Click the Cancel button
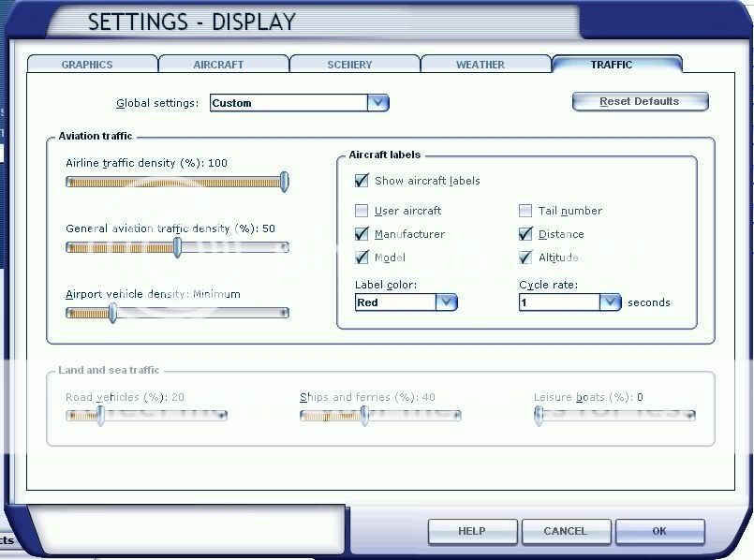754x560 pixels. [565, 531]
